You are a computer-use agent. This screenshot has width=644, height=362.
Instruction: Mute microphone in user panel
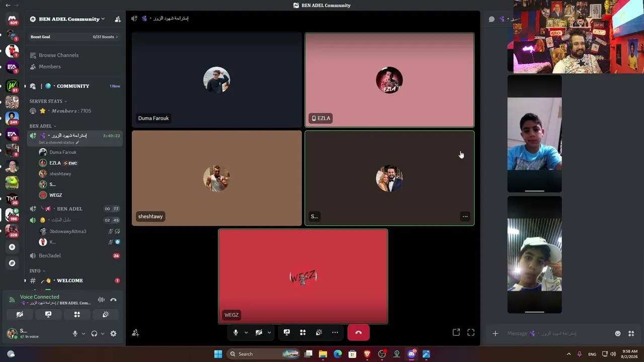(x=75, y=333)
